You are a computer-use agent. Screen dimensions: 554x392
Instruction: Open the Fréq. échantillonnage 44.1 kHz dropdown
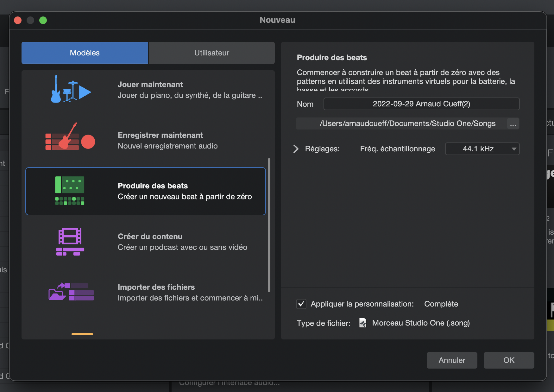482,149
